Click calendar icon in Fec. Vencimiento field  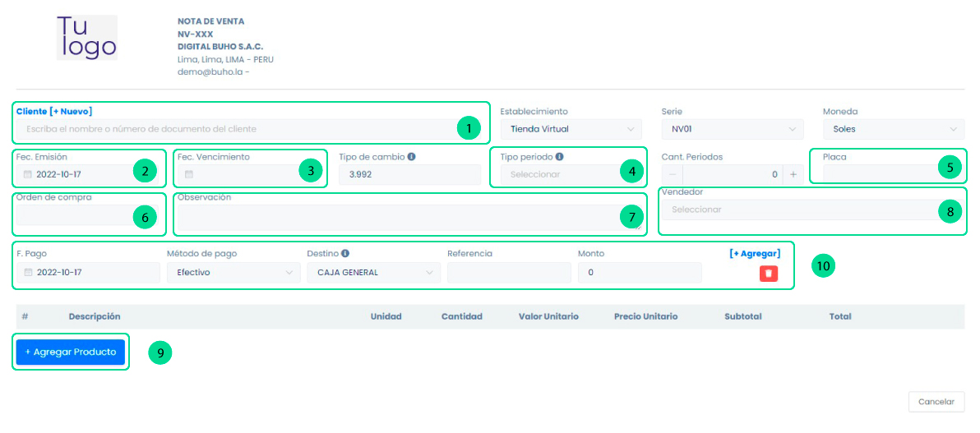(x=188, y=174)
